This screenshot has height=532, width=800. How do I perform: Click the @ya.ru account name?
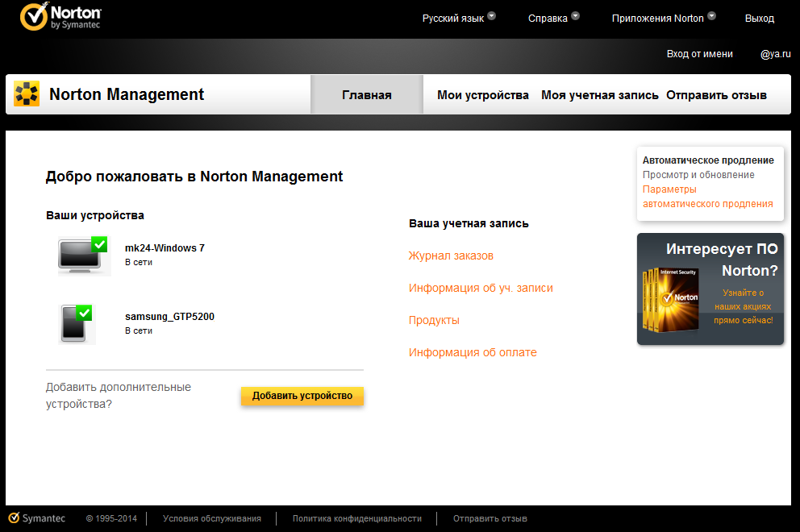[x=776, y=54]
